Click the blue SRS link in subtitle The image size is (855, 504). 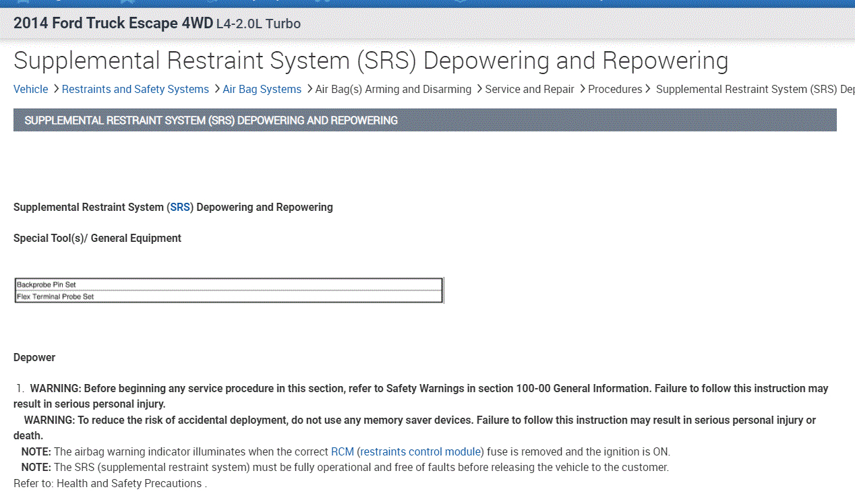click(180, 207)
